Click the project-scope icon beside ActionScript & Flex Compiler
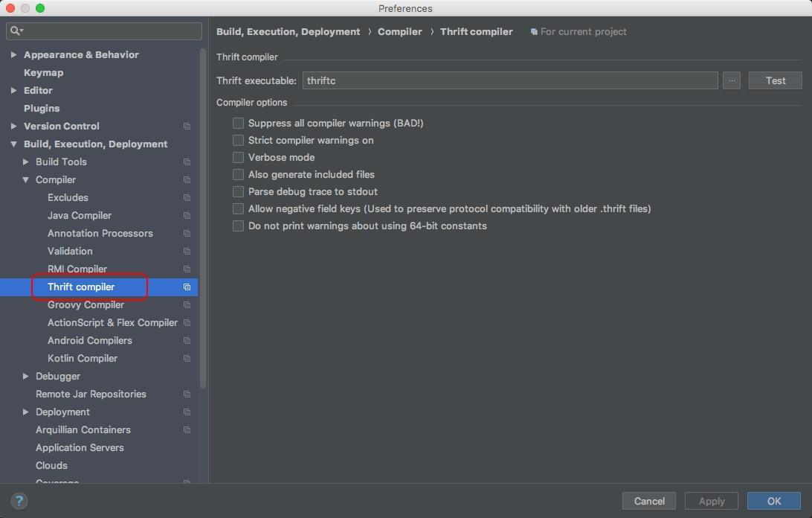 [187, 322]
